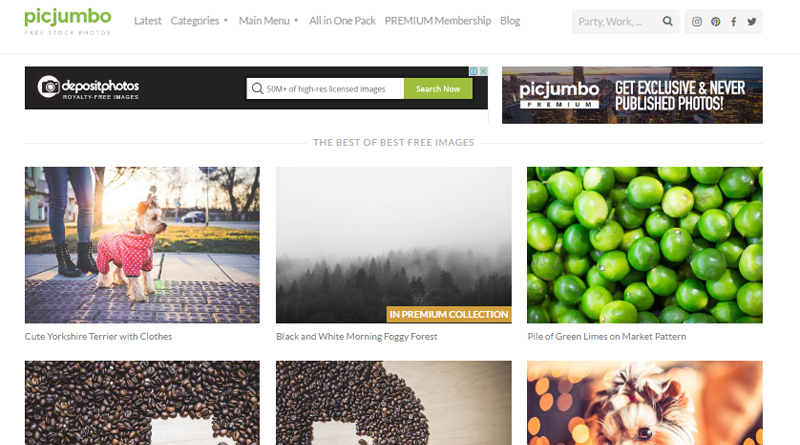Viewport: 800px width, 445px height.
Task: Open picjumbo's Facebook page icon
Action: 733,21
